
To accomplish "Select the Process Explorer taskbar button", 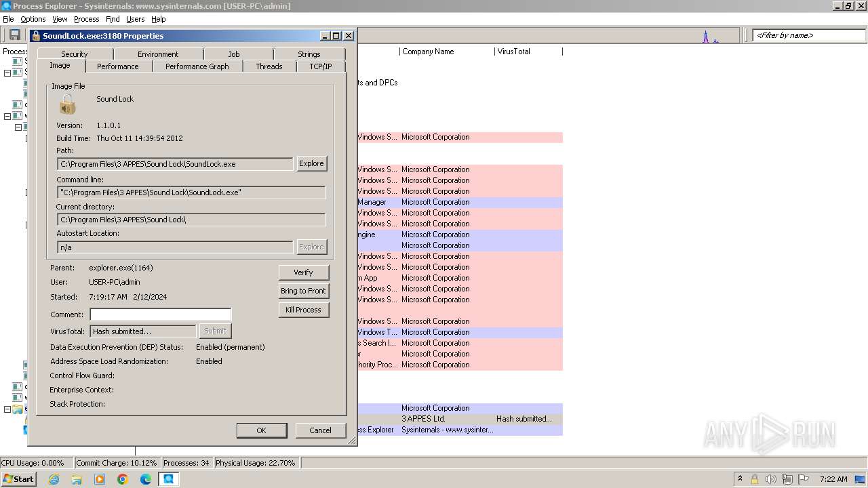I will coord(168,479).
